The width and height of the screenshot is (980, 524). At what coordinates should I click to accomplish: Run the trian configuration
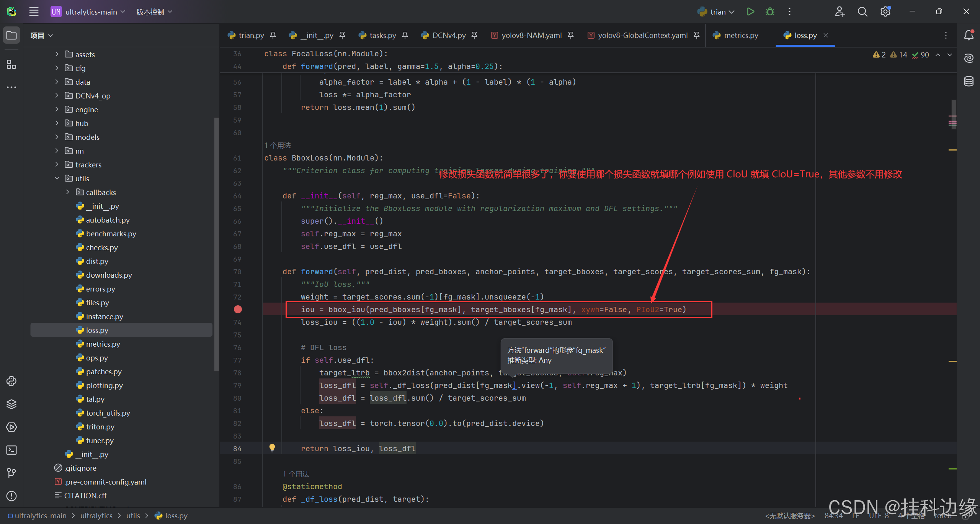[750, 12]
